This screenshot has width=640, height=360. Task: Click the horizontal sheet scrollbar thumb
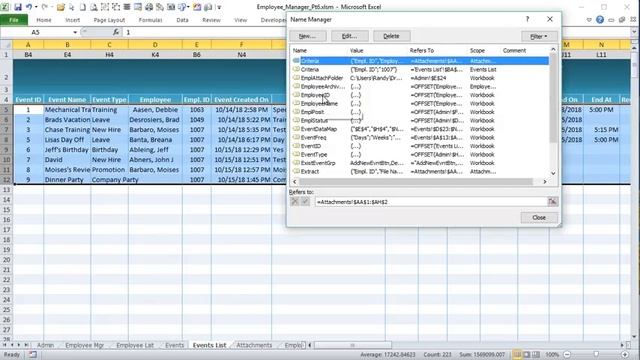point(352,345)
